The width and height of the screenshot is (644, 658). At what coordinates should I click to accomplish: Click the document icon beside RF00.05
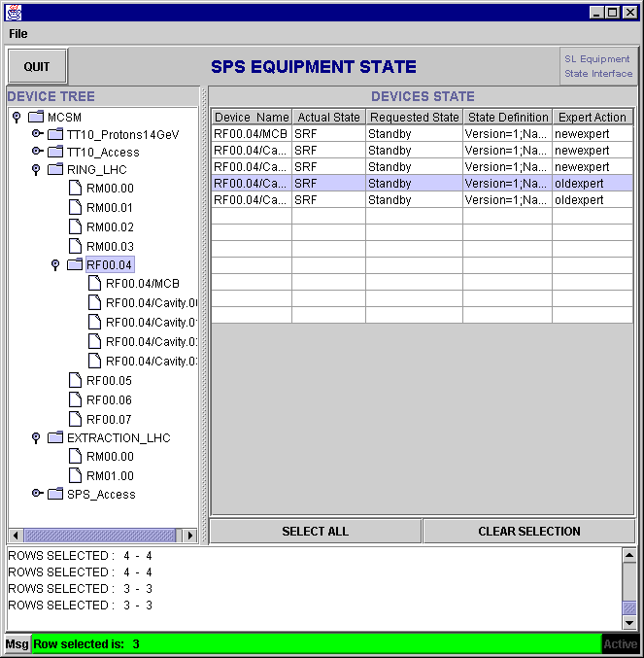click(75, 380)
